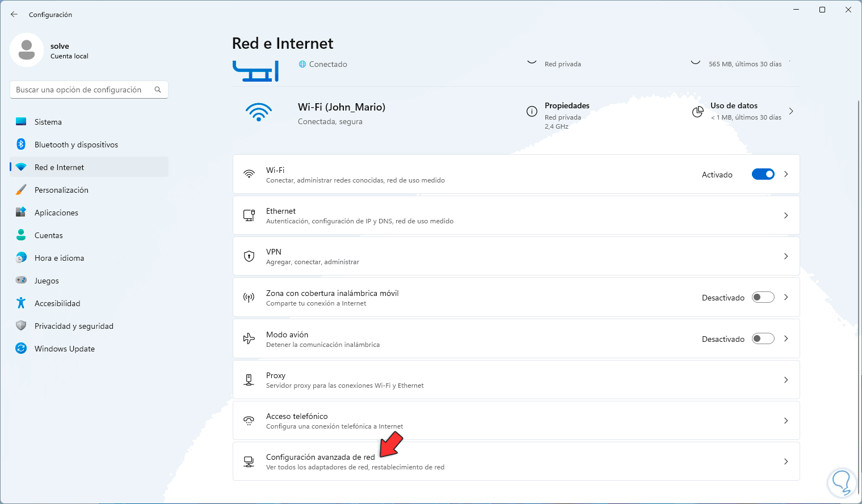Screen dimensions: 862x504
Task: Click the Accesibilidad figure icon
Action: click(x=21, y=303)
